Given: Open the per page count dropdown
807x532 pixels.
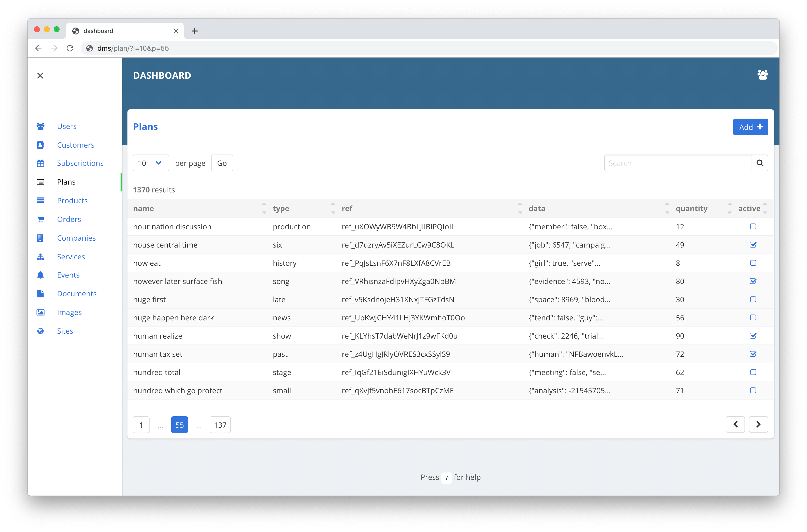Looking at the screenshot, I should coord(151,163).
